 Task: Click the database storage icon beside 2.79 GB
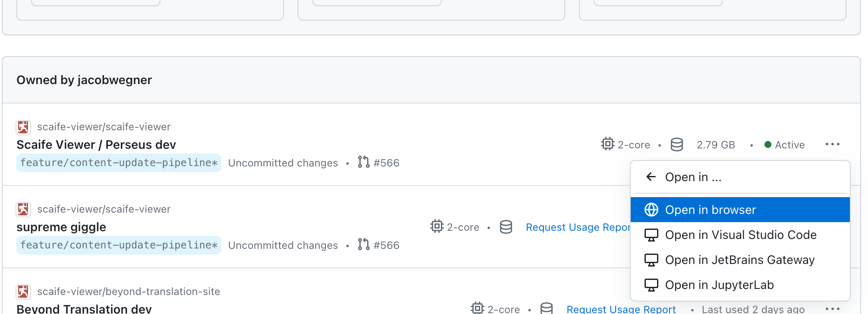tap(677, 144)
